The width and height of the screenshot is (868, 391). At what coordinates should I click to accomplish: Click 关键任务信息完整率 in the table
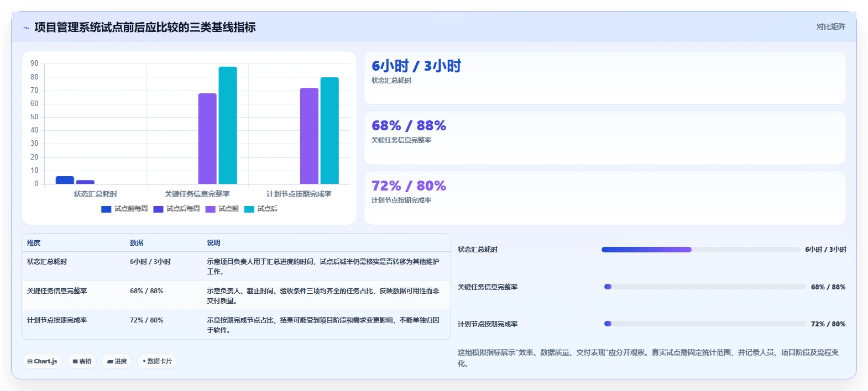point(57,291)
